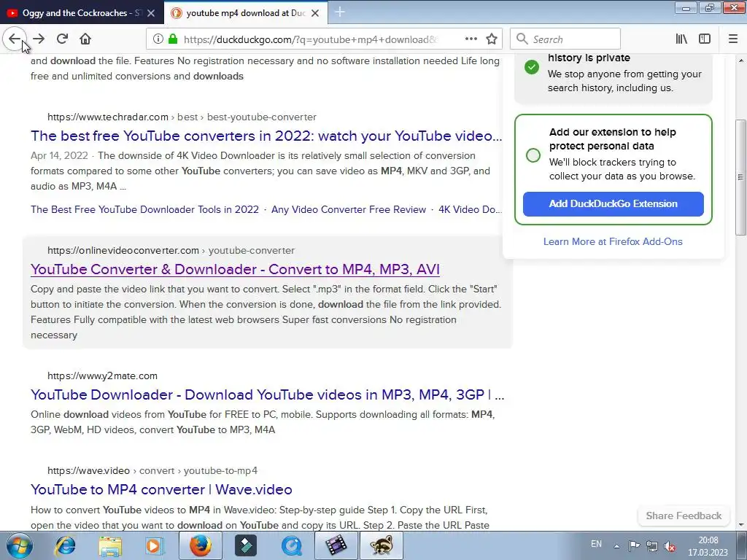The height and width of the screenshot is (560, 747).
Task: Open YouTube Converter & Downloader result link
Action: [x=235, y=269]
